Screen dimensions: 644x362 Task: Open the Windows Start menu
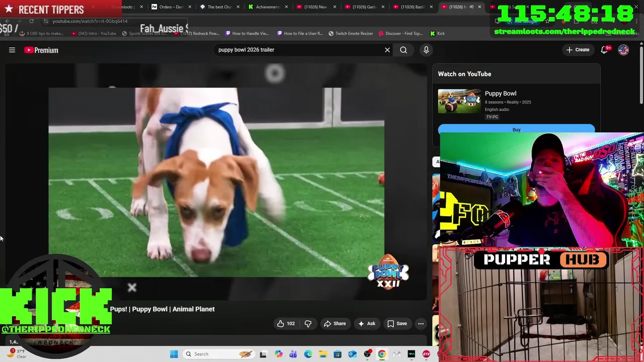[x=174, y=354]
